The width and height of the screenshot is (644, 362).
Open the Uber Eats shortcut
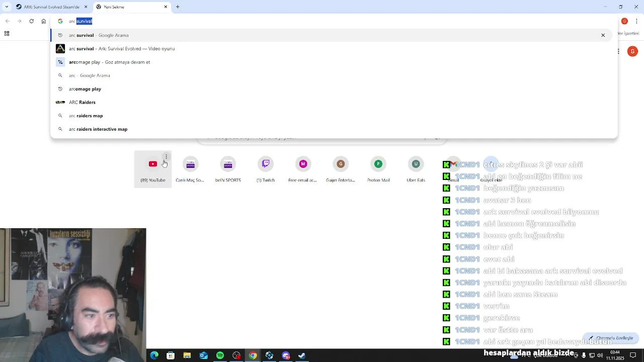tap(416, 169)
